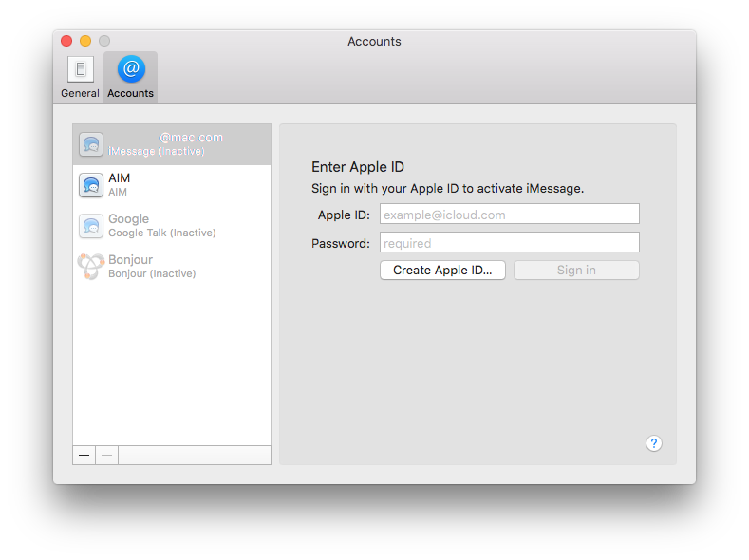Choose the Google Talk (Inactive) list entry

click(x=161, y=226)
